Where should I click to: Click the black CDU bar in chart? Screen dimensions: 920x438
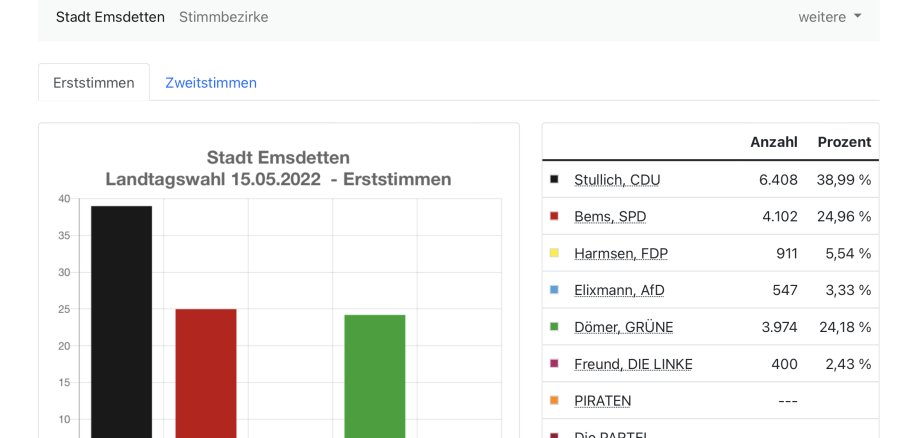click(x=121, y=320)
